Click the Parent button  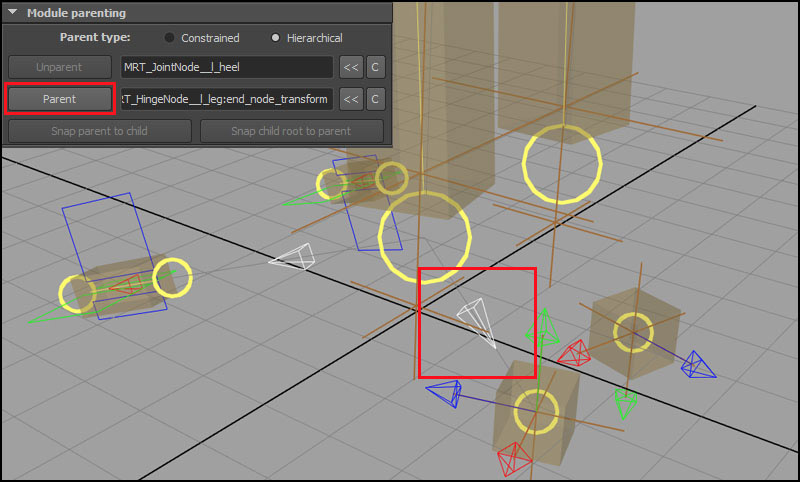point(59,99)
